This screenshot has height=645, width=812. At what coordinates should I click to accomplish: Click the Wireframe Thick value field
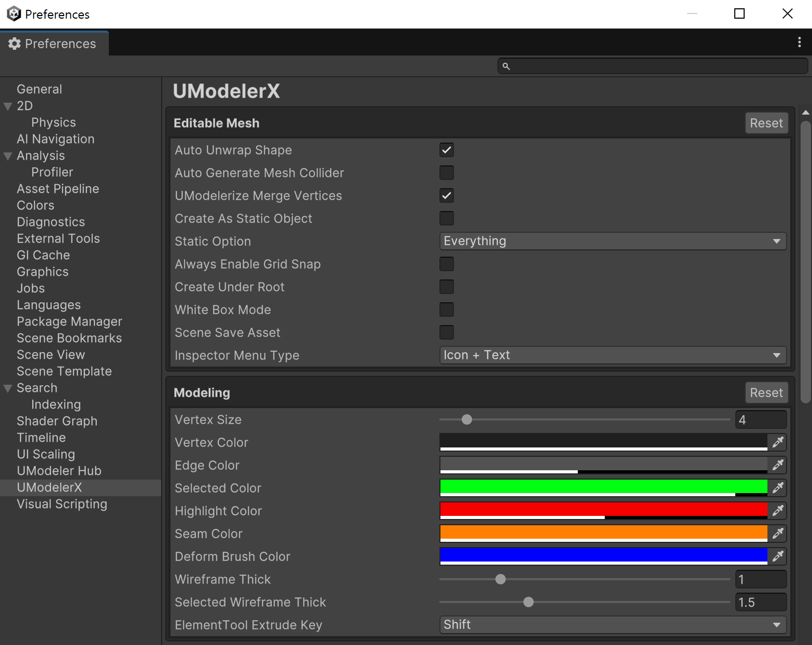(761, 579)
